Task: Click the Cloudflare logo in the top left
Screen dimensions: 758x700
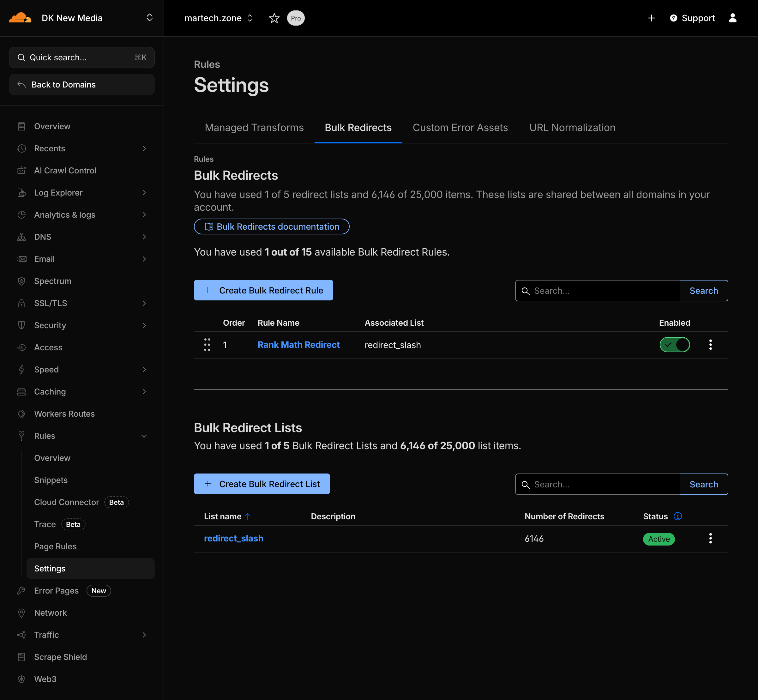Action: tap(20, 17)
